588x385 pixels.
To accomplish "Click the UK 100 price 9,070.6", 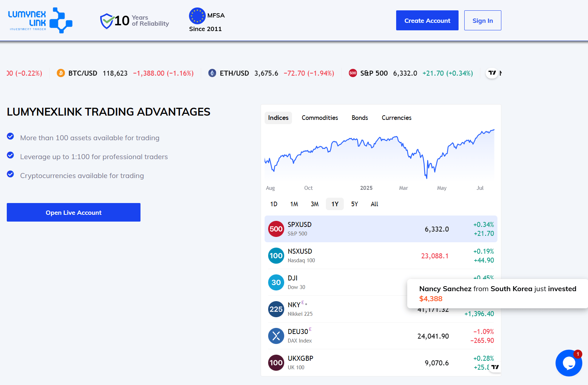I will tap(436, 363).
